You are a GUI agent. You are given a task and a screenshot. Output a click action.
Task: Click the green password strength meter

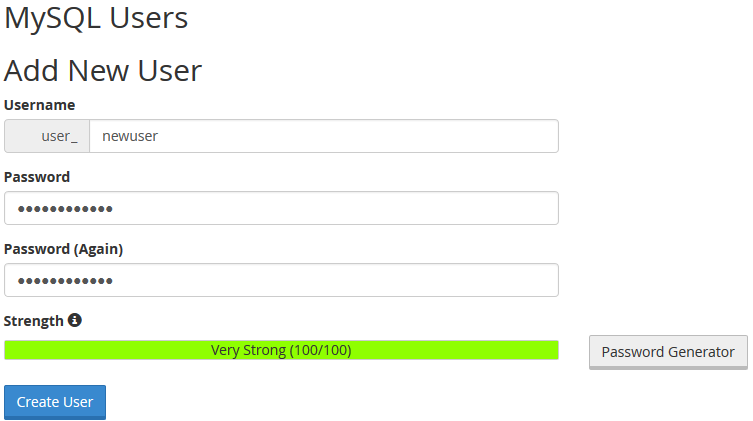(281, 350)
